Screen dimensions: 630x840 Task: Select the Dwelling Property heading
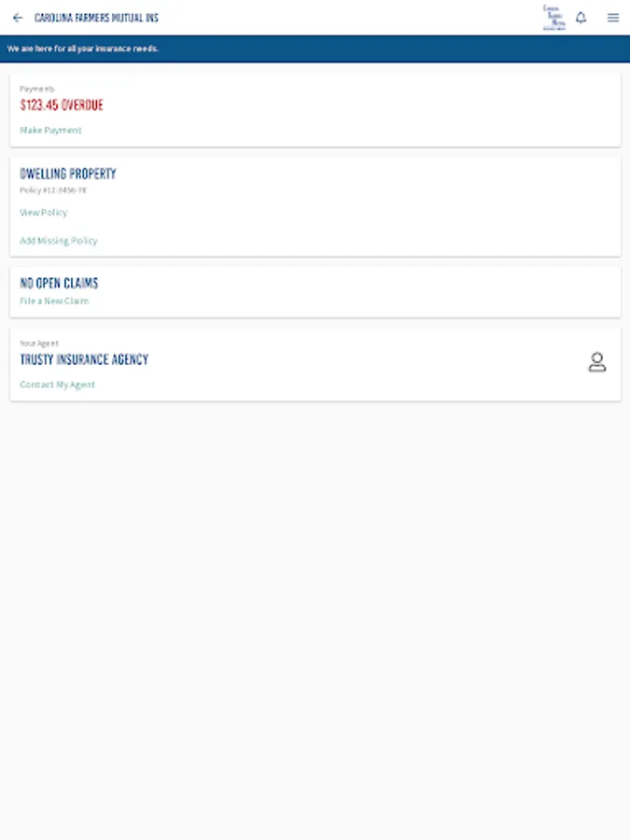(68, 174)
